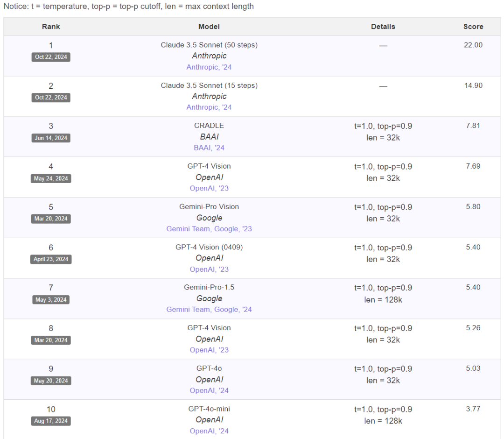504x439 pixels.
Task: Click the Model column header
Action: [209, 27]
